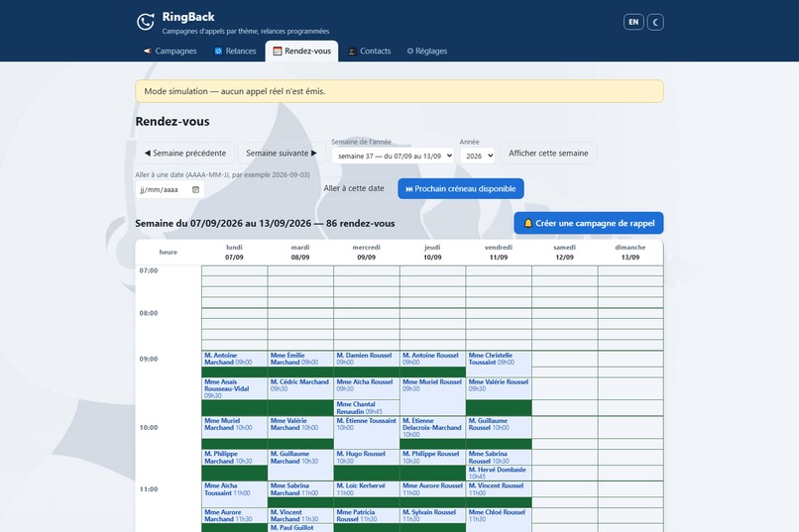Go to Semaine suivante
799x532 pixels.
(x=282, y=153)
